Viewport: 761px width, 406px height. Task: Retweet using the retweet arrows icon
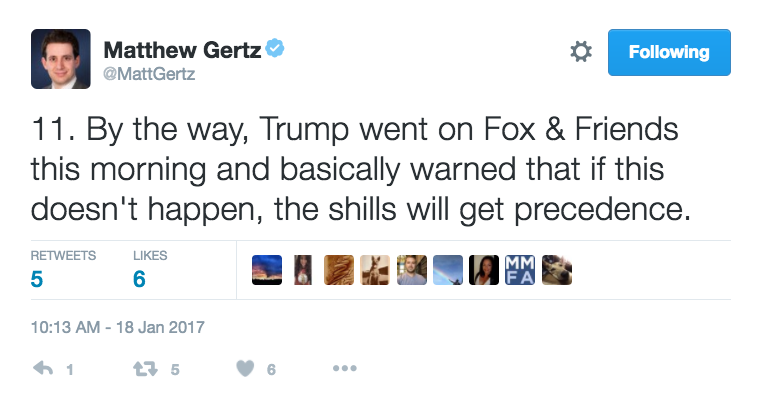[x=145, y=369]
